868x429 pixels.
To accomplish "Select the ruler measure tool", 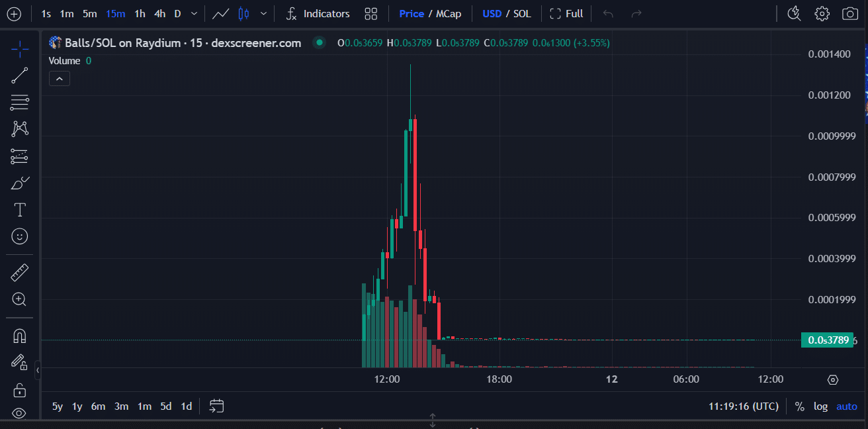I will (20, 272).
